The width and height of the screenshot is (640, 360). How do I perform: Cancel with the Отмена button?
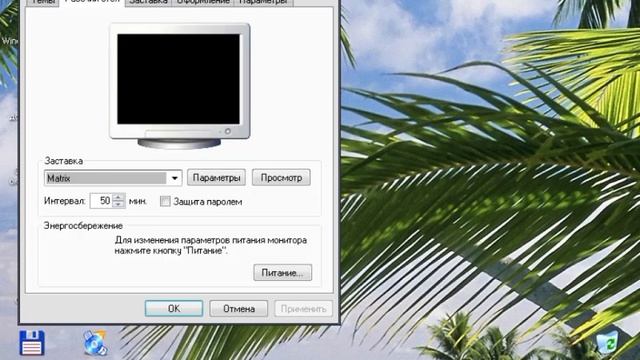(x=239, y=309)
